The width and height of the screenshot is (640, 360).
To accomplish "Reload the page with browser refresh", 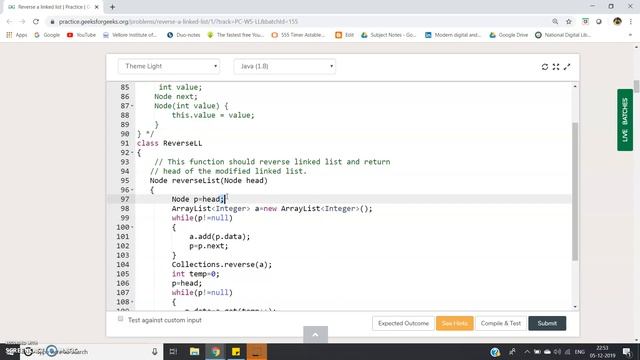I will point(36,21).
